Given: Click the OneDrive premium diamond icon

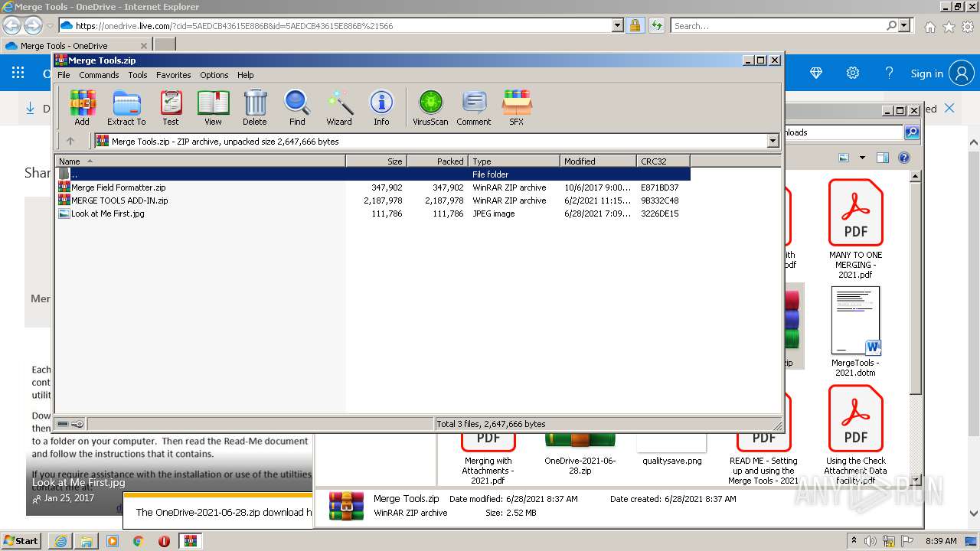Looking at the screenshot, I should point(816,73).
